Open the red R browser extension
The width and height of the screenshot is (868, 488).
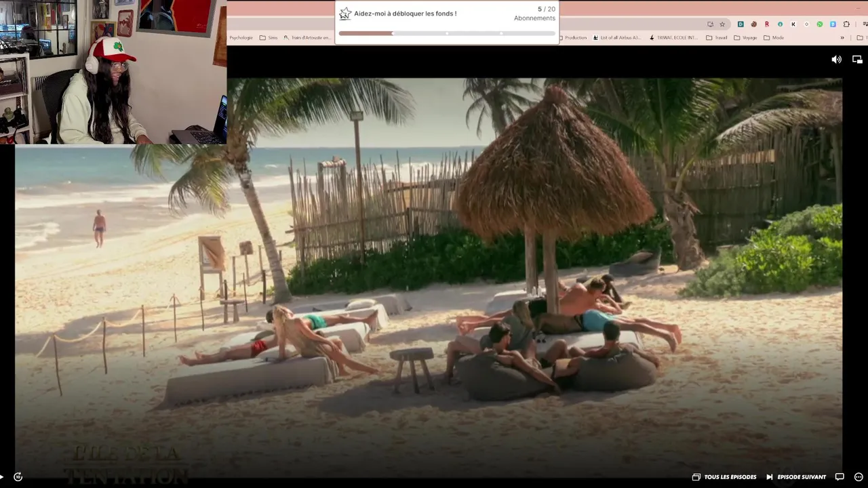[767, 24]
